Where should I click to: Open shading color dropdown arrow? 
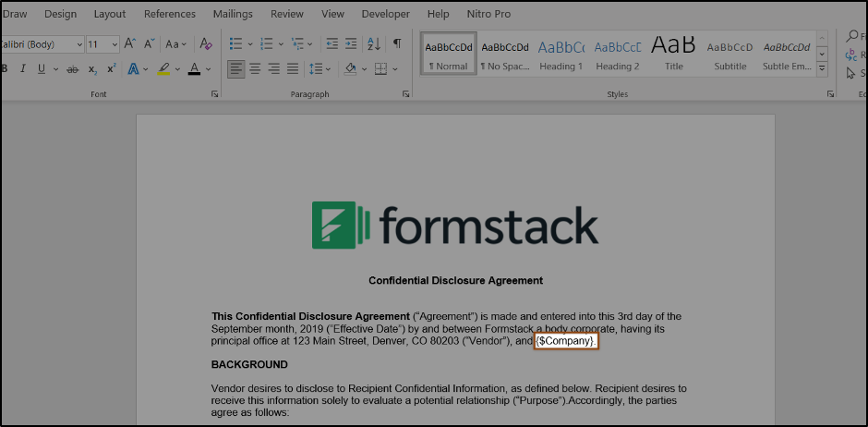pos(364,69)
